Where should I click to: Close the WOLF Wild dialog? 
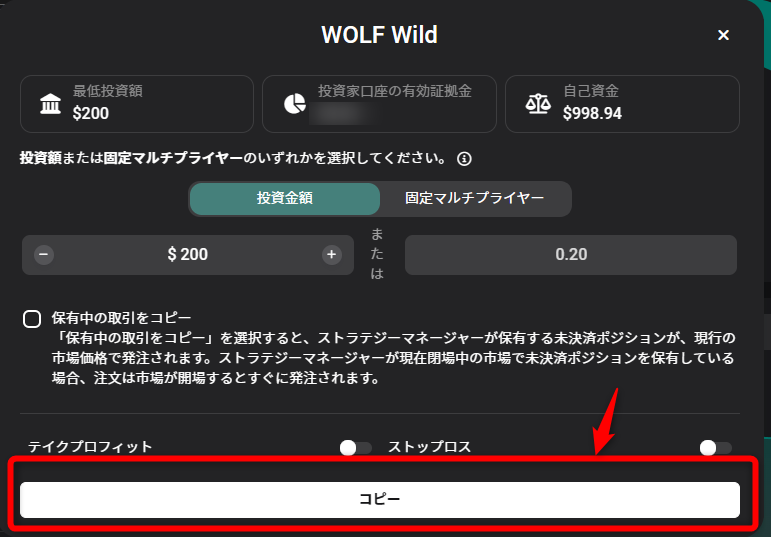click(x=723, y=35)
